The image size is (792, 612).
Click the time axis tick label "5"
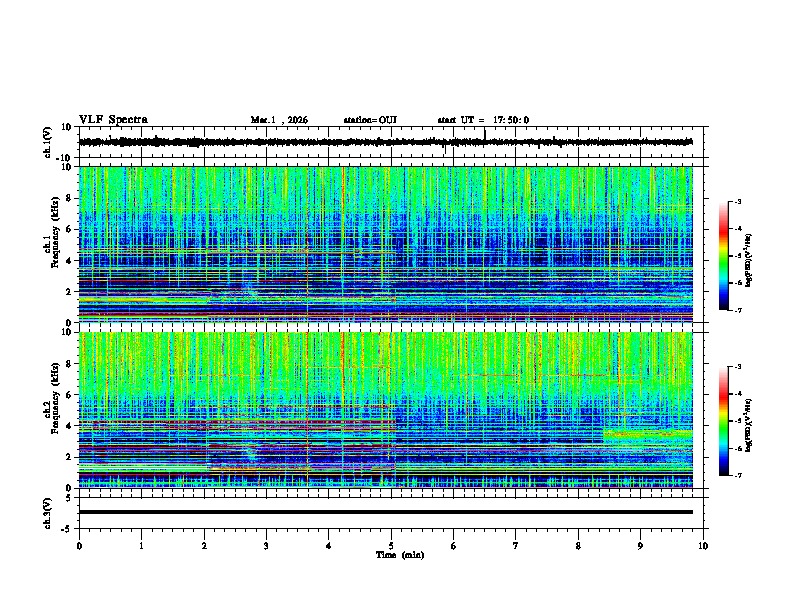[391, 546]
